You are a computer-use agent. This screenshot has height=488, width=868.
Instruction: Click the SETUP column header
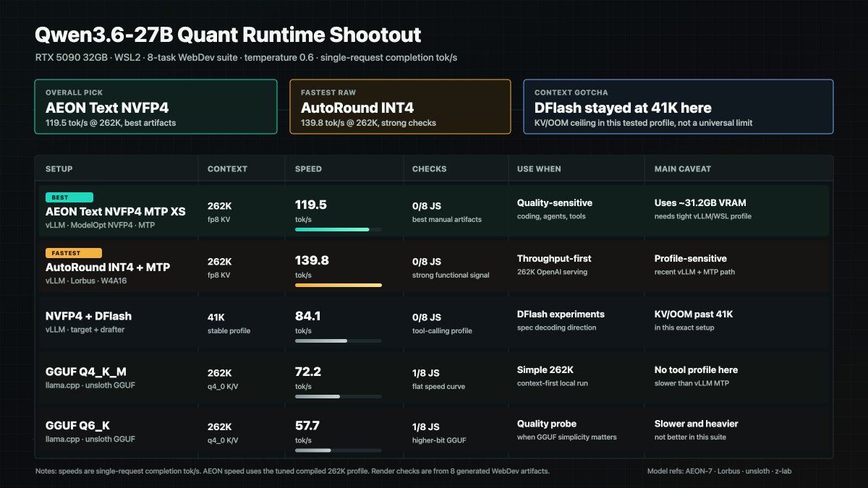(x=59, y=169)
